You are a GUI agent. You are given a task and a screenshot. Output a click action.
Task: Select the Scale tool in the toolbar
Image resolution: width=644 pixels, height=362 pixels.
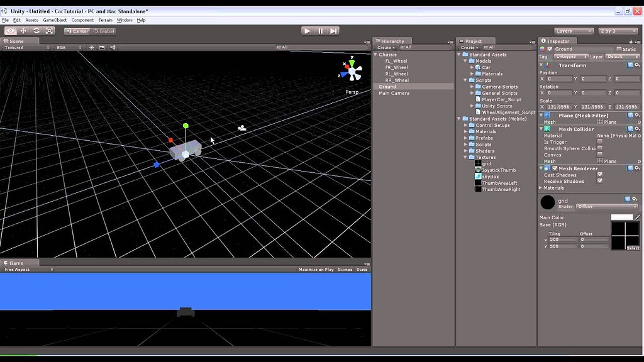point(50,30)
